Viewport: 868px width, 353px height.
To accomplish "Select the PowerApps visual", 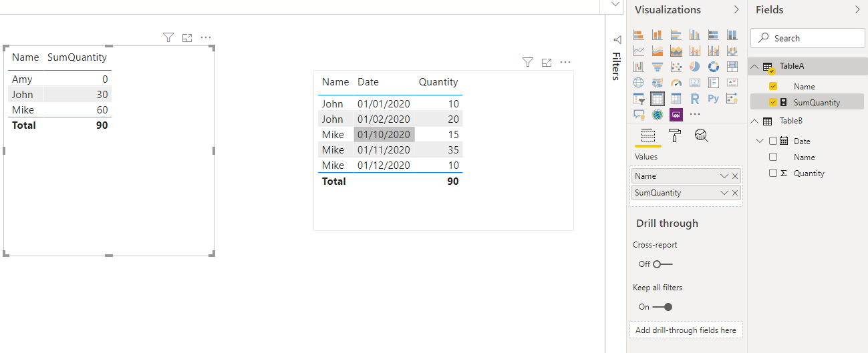I will click(676, 115).
